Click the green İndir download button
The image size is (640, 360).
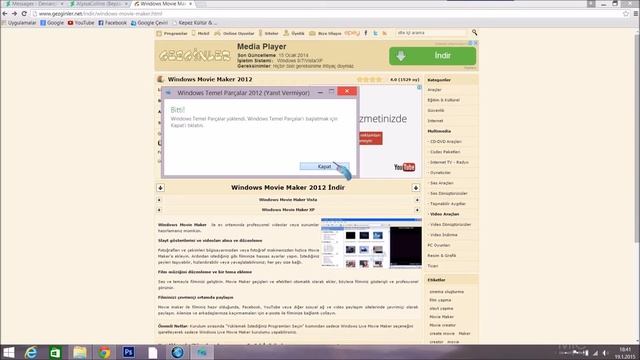click(x=432, y=56)
